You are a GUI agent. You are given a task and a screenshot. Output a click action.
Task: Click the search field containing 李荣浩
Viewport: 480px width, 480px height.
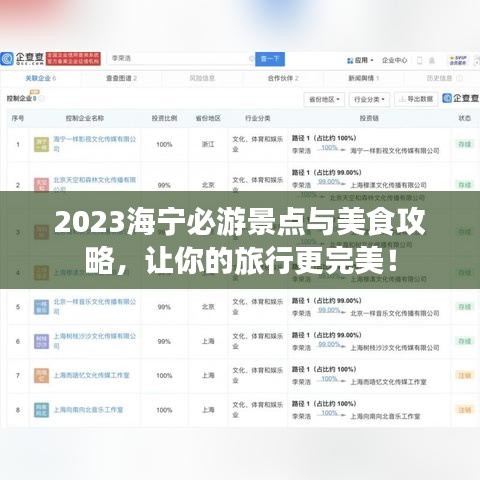point(182,59)
